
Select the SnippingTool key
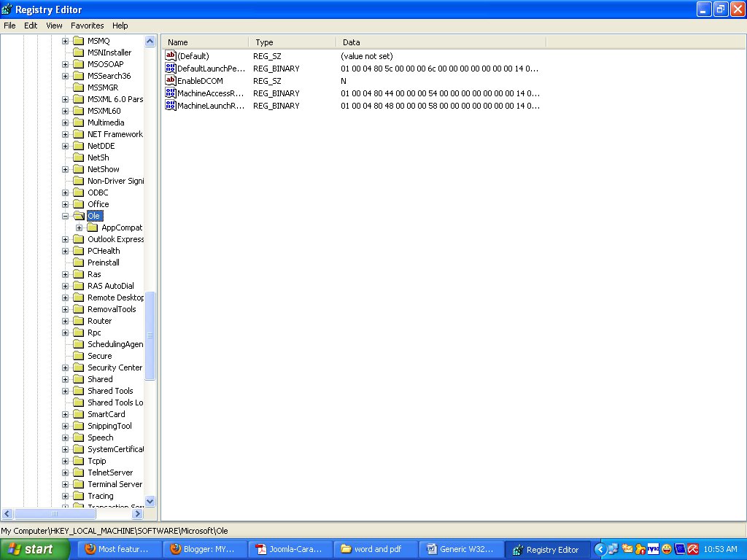pos(109,426)
